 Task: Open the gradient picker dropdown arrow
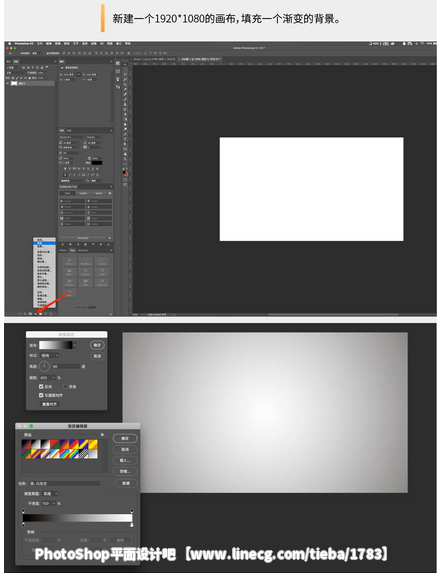[x=75, y=345]
